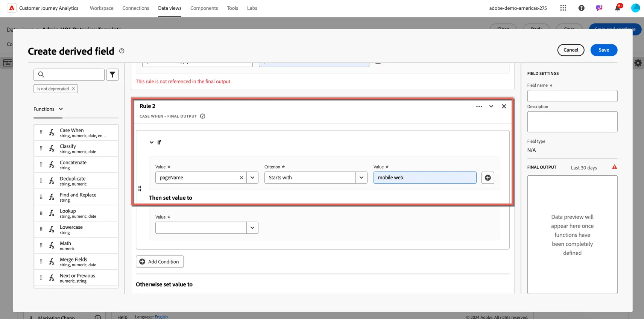The height and width of the screenshot is (319, 644).
Task: Go to the Workspace tab
Action: 102,8
